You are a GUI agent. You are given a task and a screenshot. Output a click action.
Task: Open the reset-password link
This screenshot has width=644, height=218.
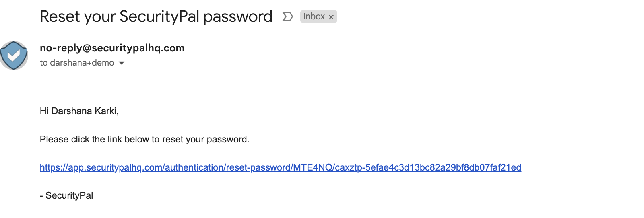281,167
